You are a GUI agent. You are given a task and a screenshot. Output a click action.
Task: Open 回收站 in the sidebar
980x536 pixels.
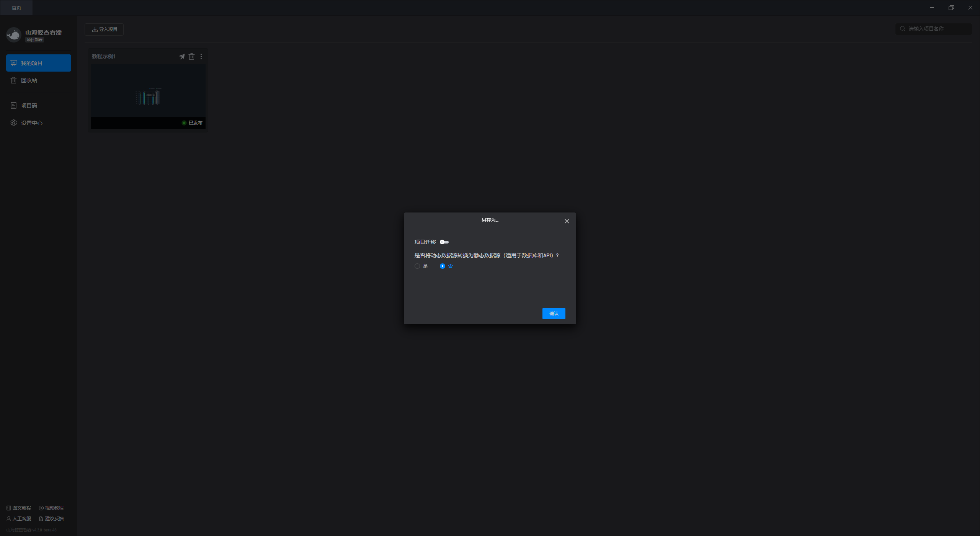(x=29, y=80)
